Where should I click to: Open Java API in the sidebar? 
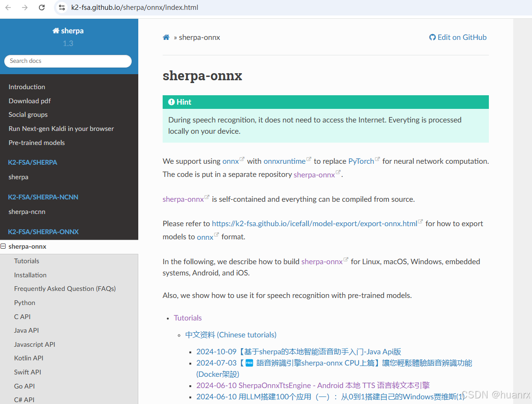pyautogui.click(x=26, y=330)
